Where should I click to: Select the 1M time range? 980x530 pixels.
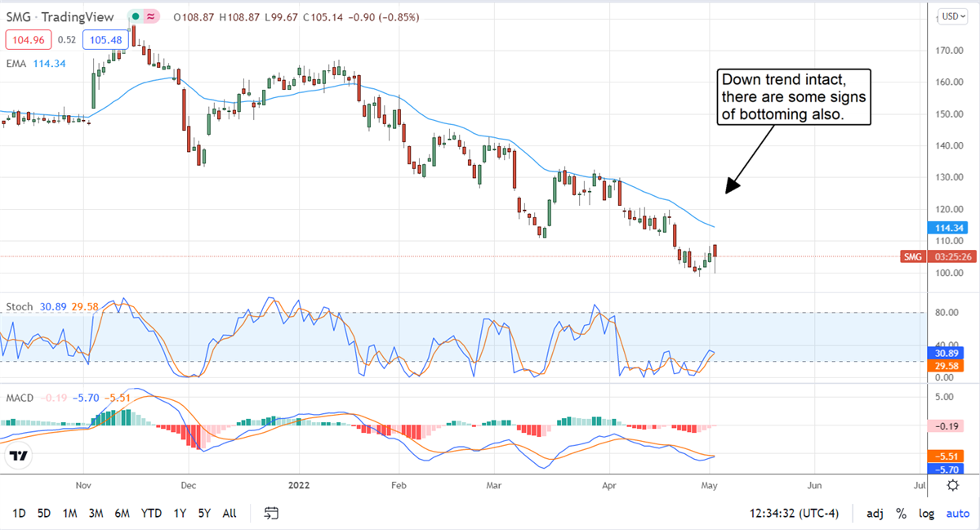pyautogui.click(x=69, y=514)
